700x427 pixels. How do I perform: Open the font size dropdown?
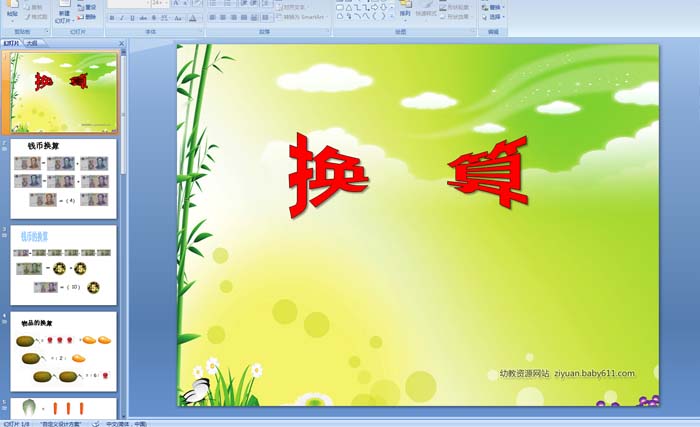167,3
